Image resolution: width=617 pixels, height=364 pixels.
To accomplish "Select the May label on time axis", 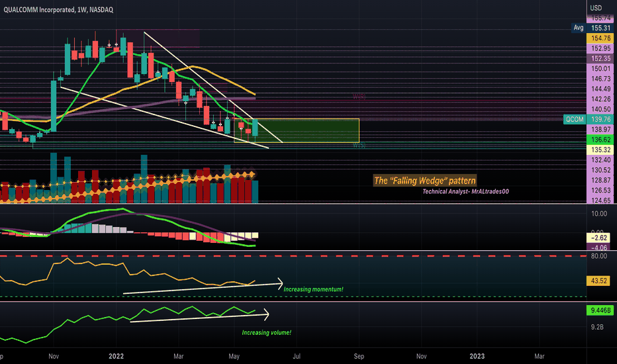I will coord(234,356).
